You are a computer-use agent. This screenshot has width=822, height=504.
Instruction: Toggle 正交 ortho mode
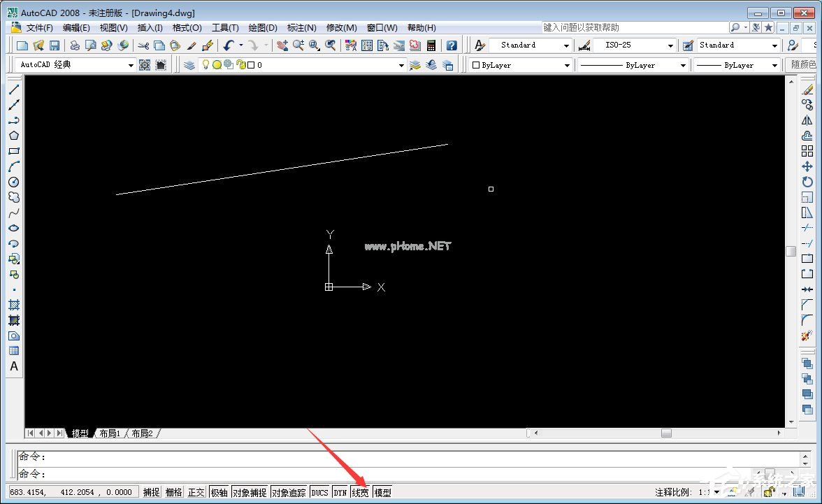pyautogui.click(x=196, y=493)
